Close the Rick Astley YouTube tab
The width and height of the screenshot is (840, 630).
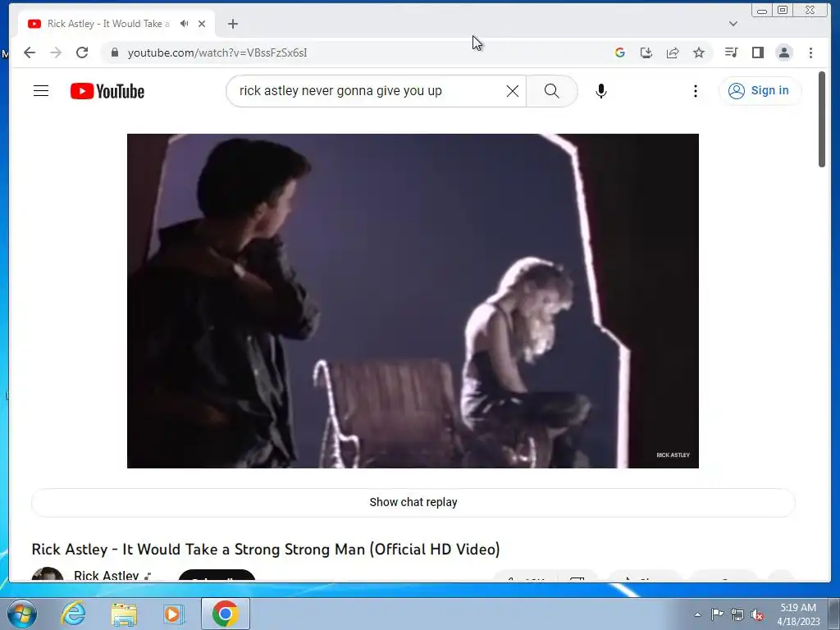tap(202, 24)
